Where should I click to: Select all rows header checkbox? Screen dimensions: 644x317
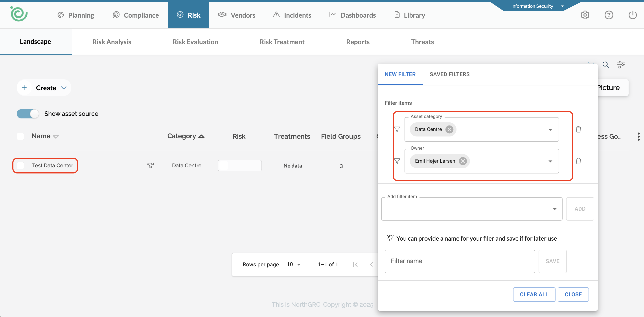pos(20,136)
